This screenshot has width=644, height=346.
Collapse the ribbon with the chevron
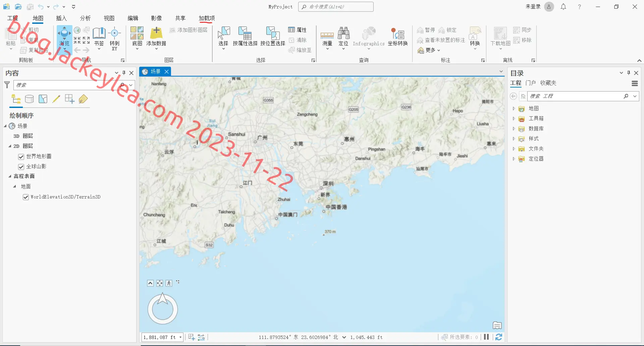pyautogui.click(x=639, y=61)
